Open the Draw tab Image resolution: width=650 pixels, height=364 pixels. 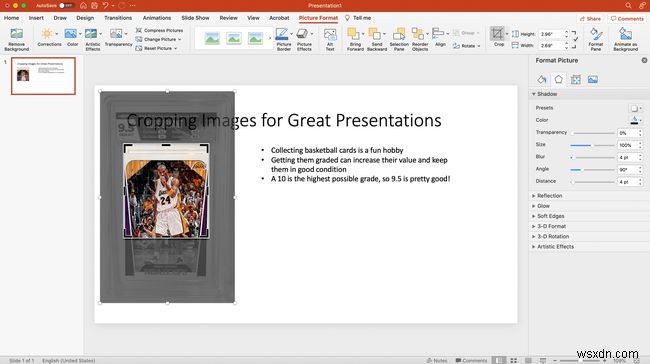coord(60,18)
